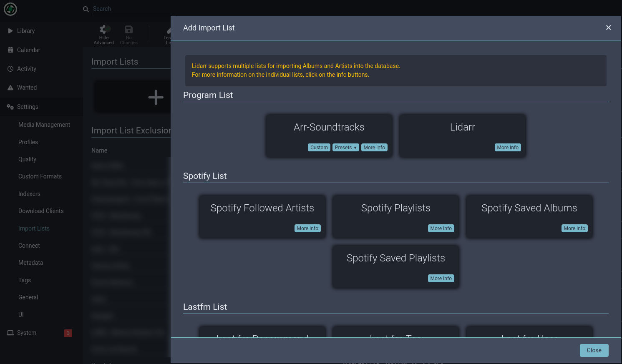Expand the Presets dropdown for Arr-Soundtracks
This screenshot has height=364, width=622.
[345, 148]
